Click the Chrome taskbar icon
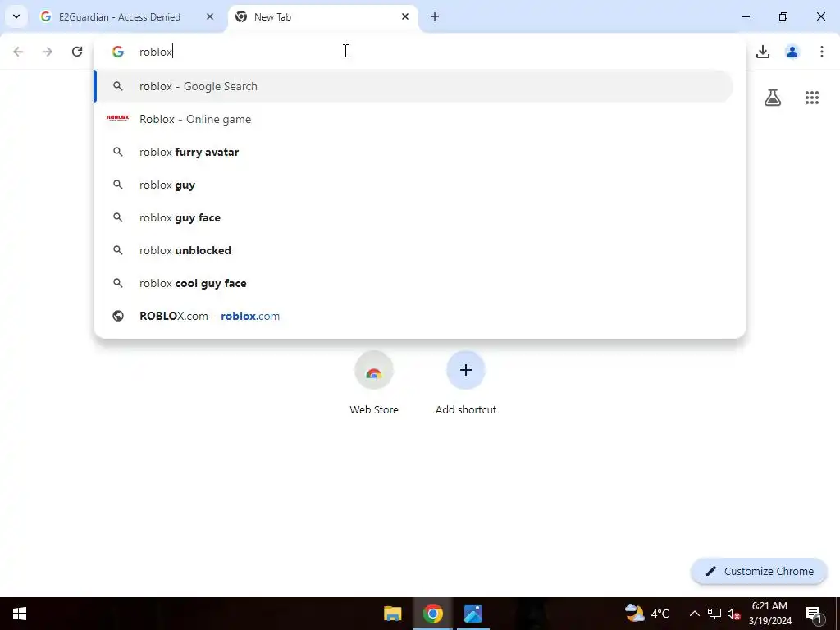Screen dimensions: 840x630 point(433,614)
